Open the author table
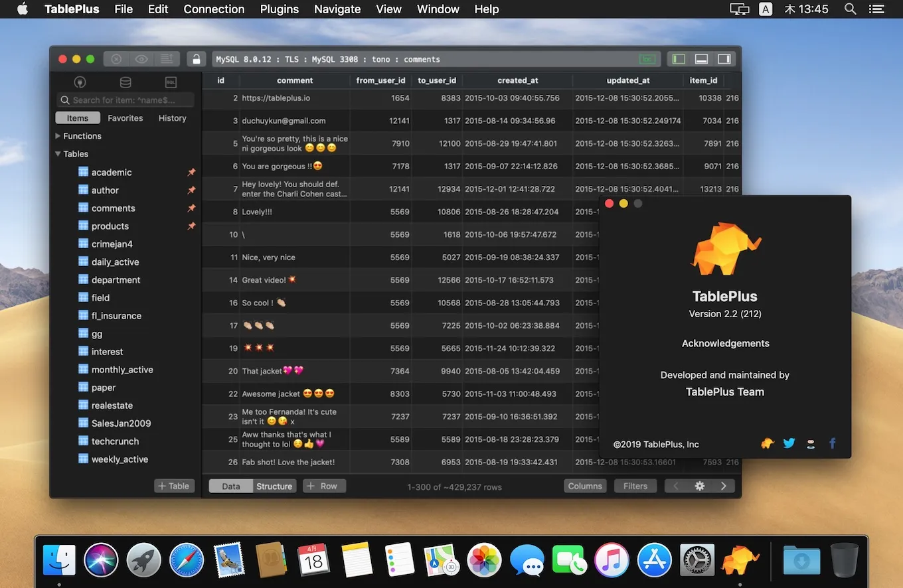The height and width of the screenshot is (588, 903). coord(105,190)
